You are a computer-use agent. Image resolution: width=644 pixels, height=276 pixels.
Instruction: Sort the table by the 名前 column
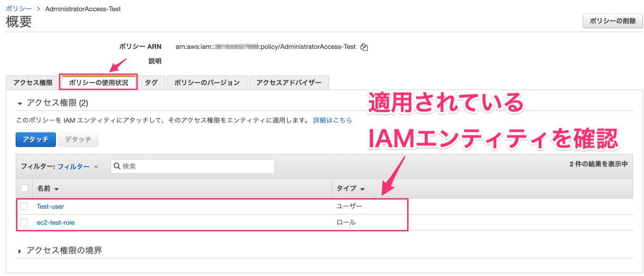coord(44,188)
